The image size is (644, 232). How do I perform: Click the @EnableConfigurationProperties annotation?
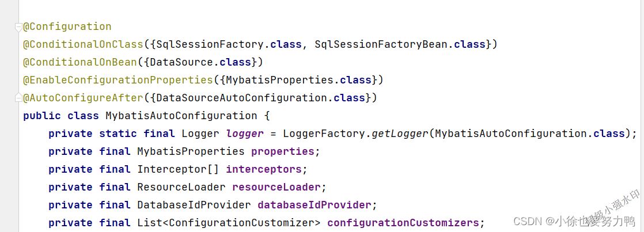pyautogui.click(x=118, y=80)
